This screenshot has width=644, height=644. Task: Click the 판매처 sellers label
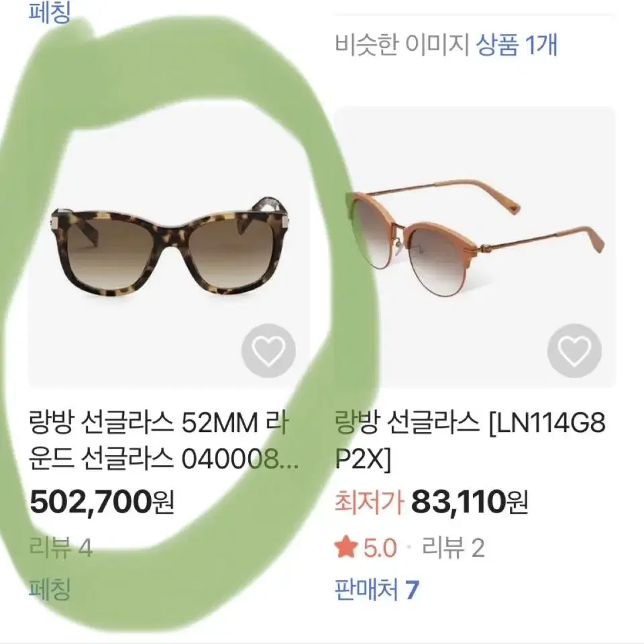pyautogui.click(x=366, y=590)
